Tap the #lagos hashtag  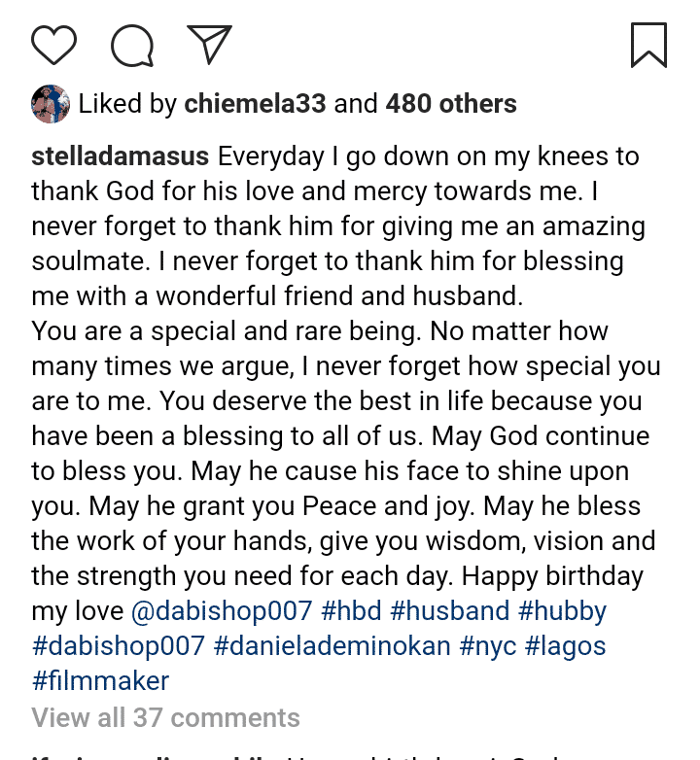(567, 646)
